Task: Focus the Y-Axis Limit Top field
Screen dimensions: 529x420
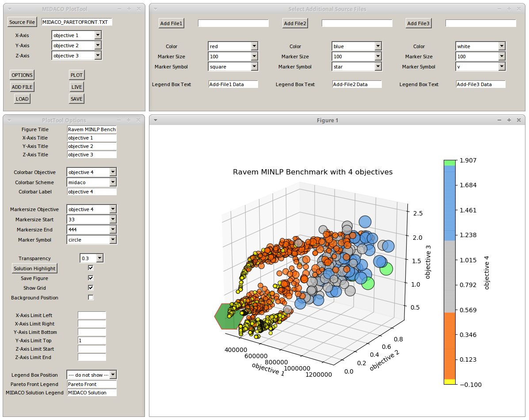Action: coord(92,341)
